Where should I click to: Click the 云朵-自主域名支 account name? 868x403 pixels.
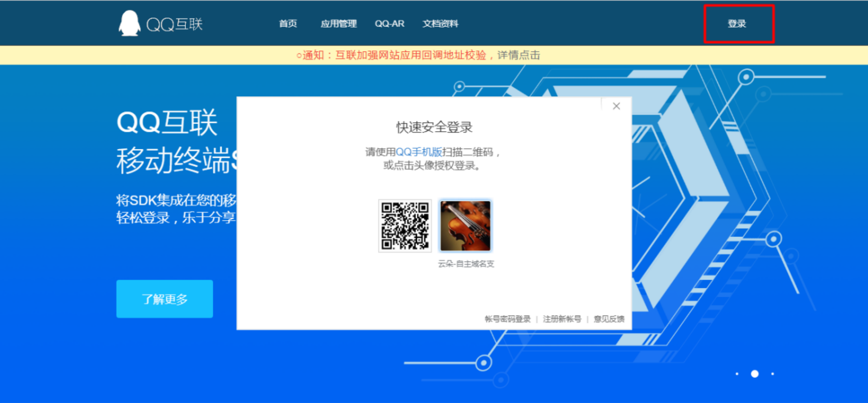coord(466,264)
